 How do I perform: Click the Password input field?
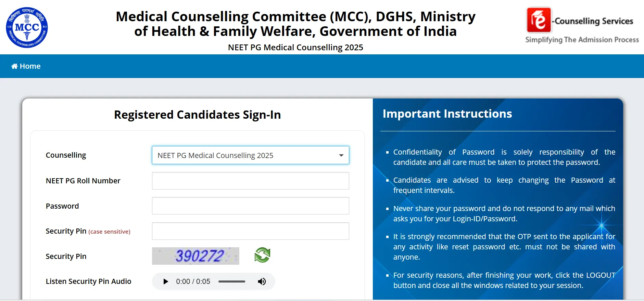click(x=250, y=206)
